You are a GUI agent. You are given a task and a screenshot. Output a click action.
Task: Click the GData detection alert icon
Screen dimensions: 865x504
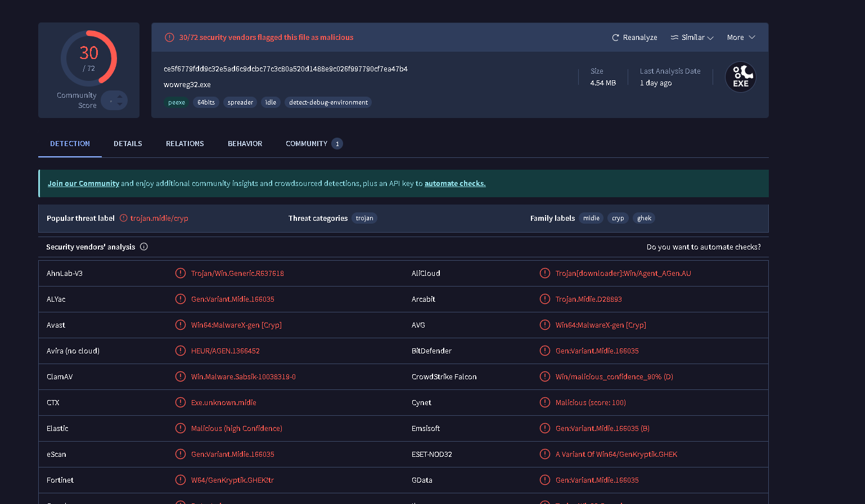coord(545,480)
